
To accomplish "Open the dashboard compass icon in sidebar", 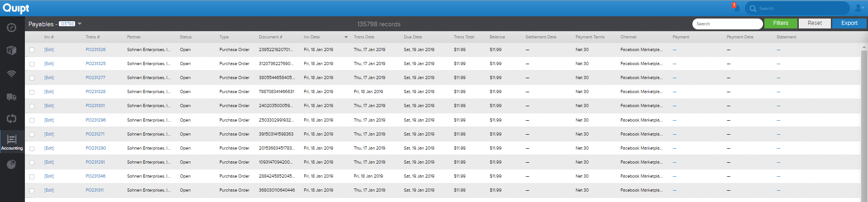I will 12,28.
